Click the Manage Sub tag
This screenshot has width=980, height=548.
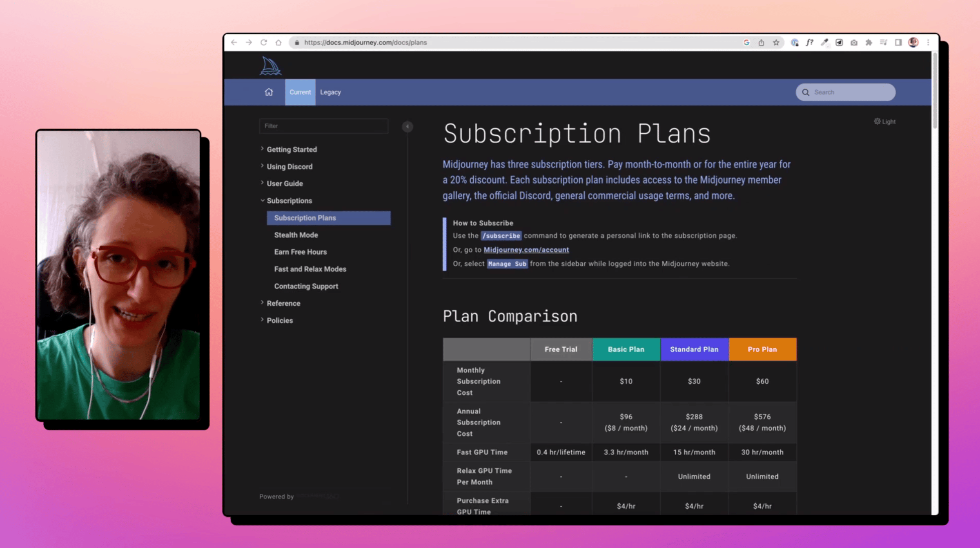click(507, 264)
